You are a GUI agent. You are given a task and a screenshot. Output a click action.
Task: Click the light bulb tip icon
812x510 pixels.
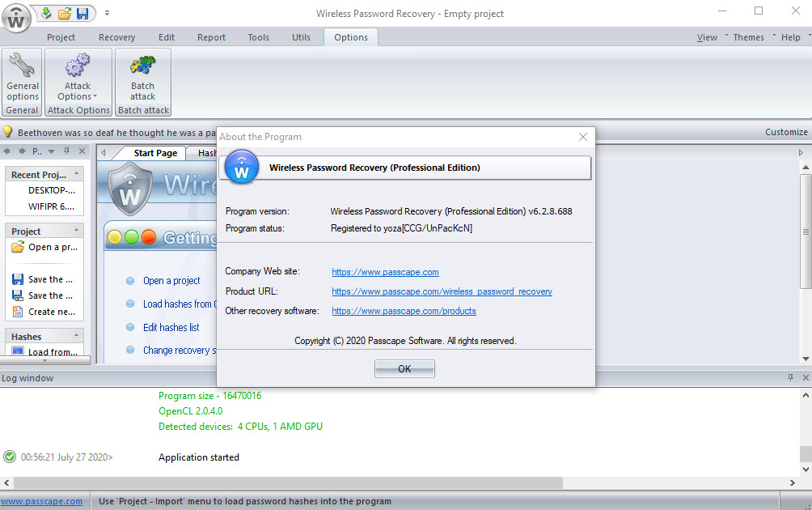8,132
